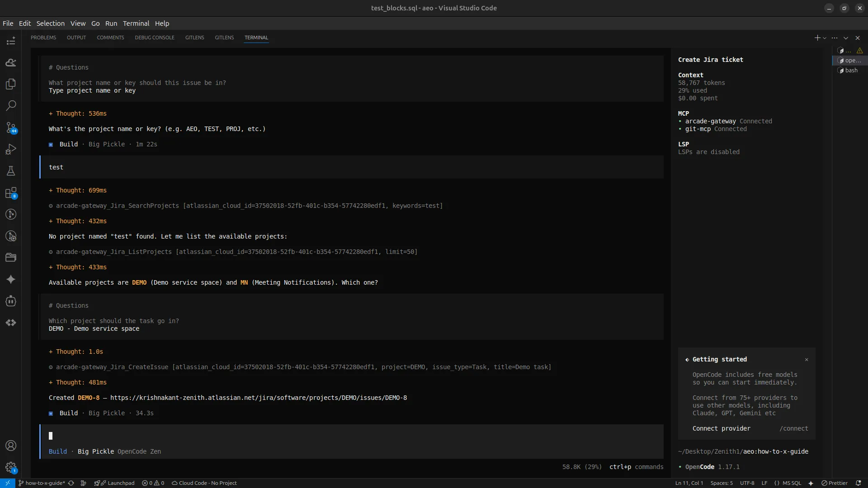Focus the OpenCode prompt input box
Image resolution: width=868 pixels, height=488 pixels.
pos(352,436)
